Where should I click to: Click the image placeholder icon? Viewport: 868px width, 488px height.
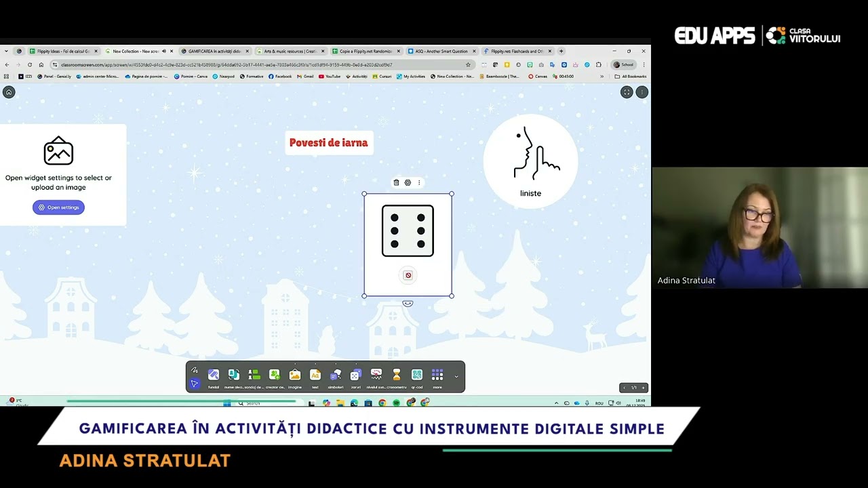(58, 151)
